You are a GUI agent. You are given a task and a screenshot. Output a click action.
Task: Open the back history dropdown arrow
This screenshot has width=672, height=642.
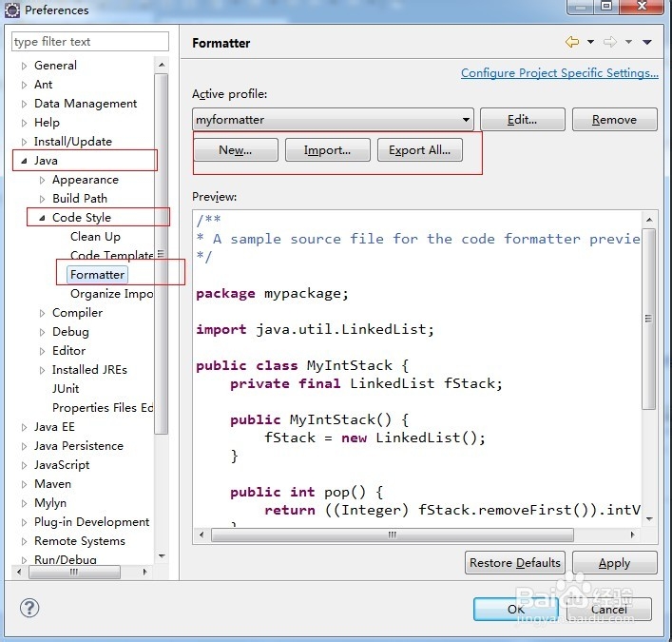(x=590, y=42)
